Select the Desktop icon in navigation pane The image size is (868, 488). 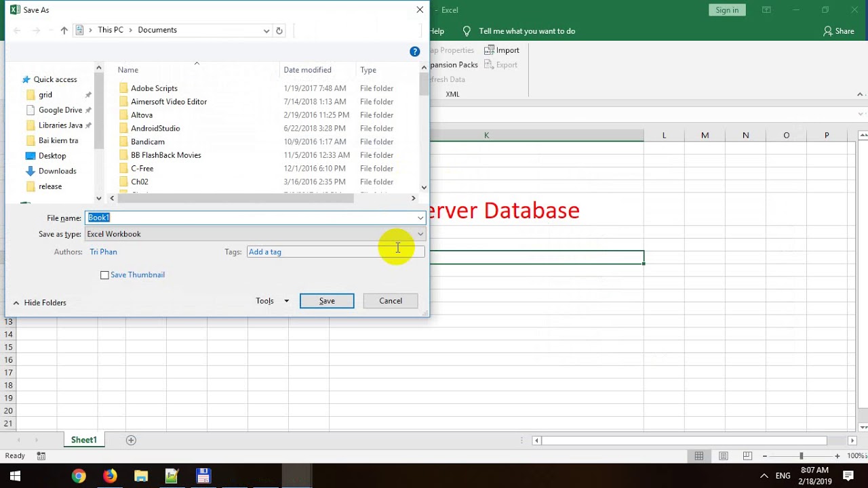pos(30,156)
